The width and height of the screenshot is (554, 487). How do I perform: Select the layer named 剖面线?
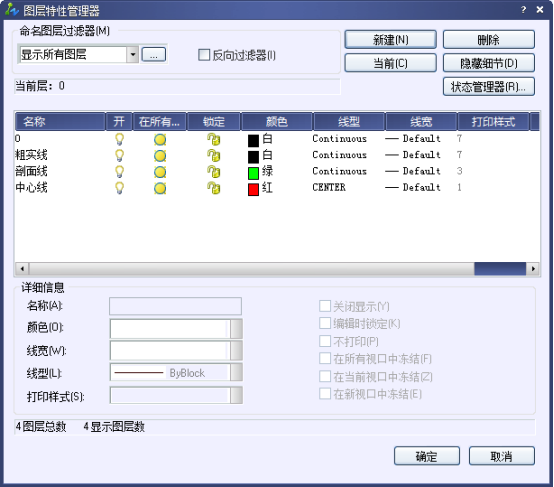click(31, 171)
